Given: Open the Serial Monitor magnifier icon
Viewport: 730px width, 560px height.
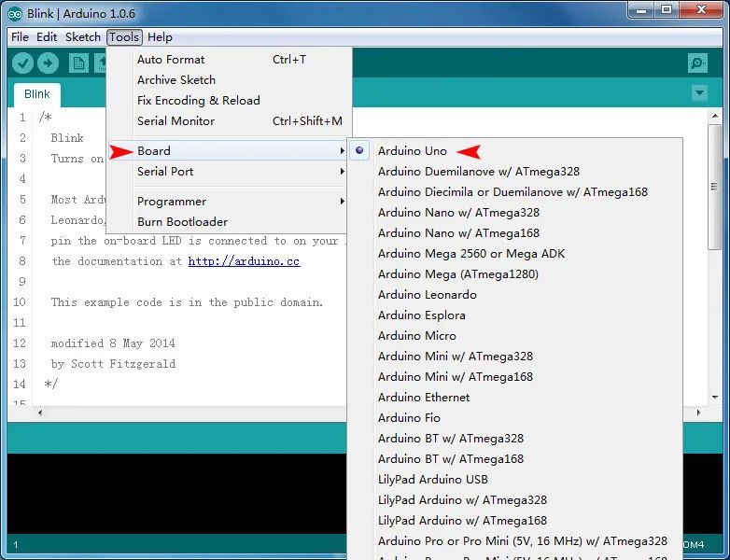Looking at the screenshot, I should tap(697, 63).
